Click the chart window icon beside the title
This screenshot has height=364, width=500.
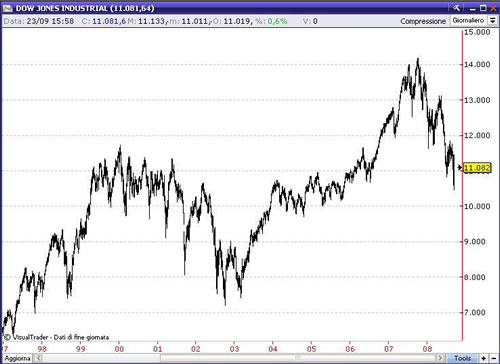pos(7,8)
